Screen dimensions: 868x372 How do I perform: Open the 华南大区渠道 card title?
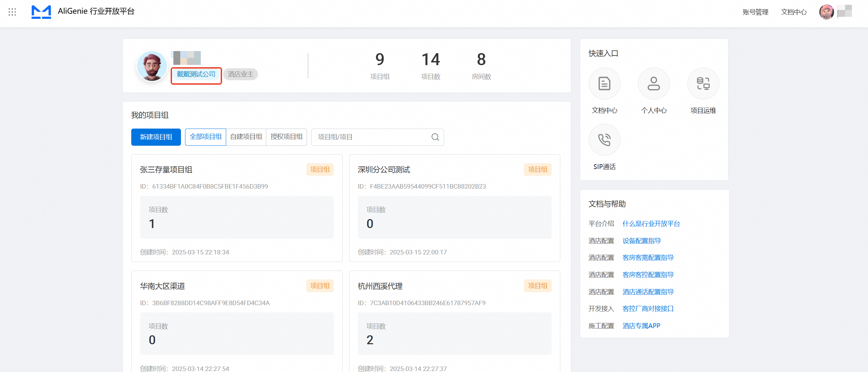click(x=162, y=286)
